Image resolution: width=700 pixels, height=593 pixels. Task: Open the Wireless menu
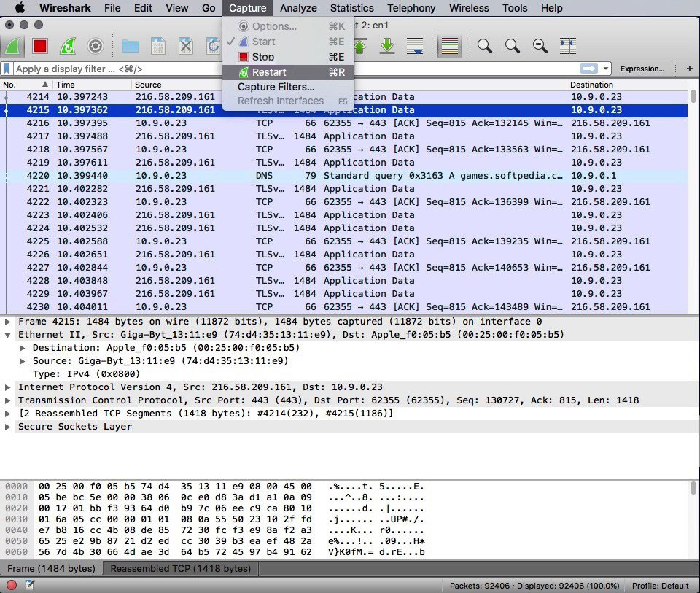469,8
